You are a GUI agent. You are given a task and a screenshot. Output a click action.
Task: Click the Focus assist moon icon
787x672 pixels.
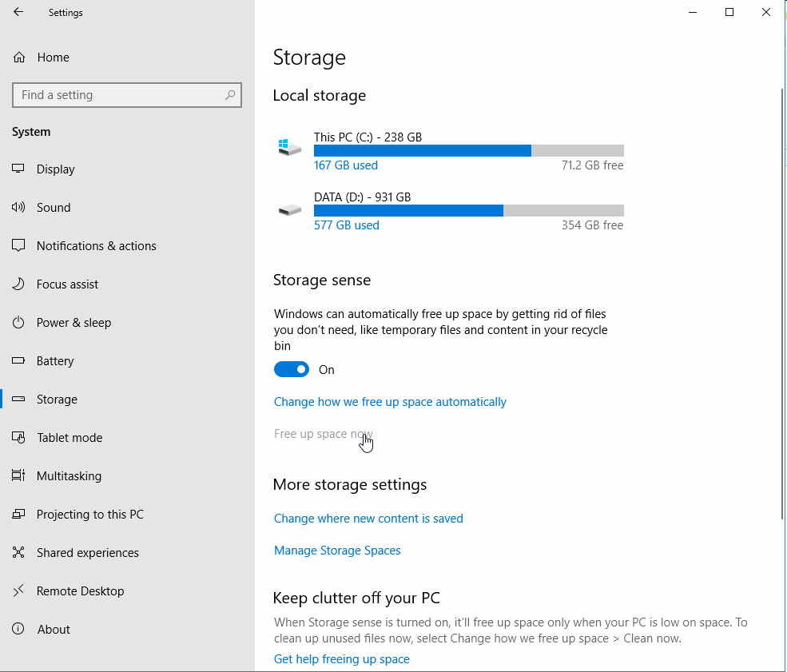click(19, 284)
